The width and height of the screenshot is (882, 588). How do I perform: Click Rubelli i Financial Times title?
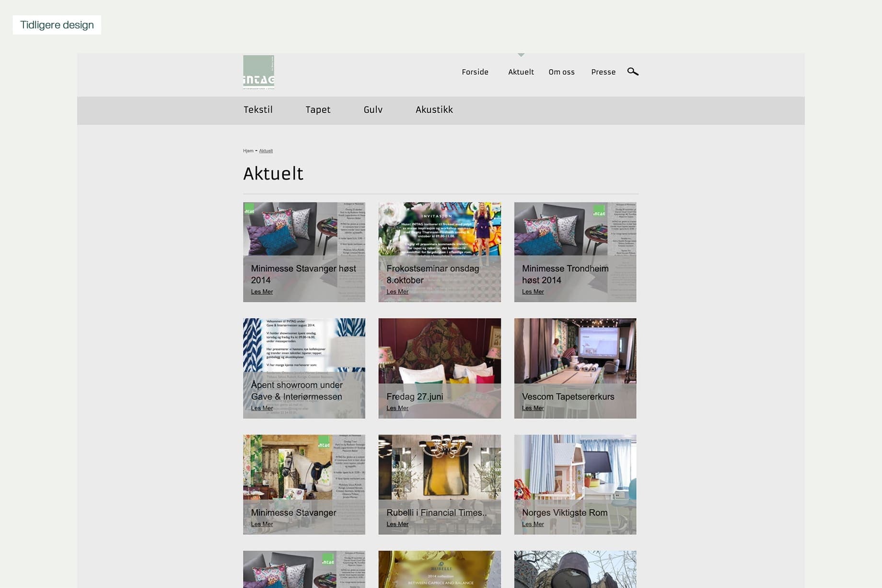pyautogui.click(x=437, y=513)
